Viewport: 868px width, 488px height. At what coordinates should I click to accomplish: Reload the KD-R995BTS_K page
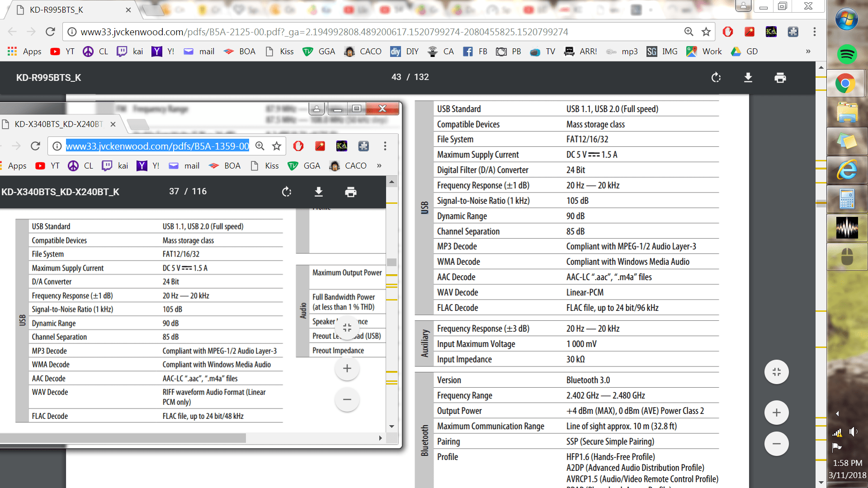[x=50, y=32]
